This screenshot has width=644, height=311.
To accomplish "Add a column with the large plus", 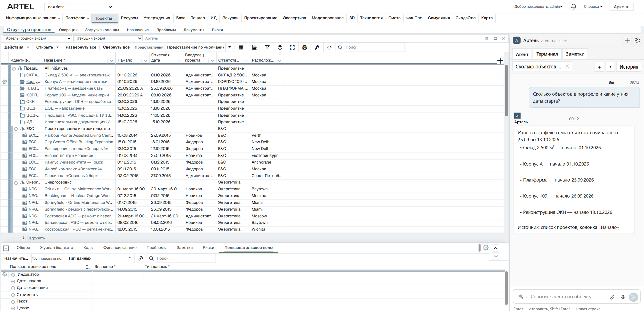I will [500, 61].
